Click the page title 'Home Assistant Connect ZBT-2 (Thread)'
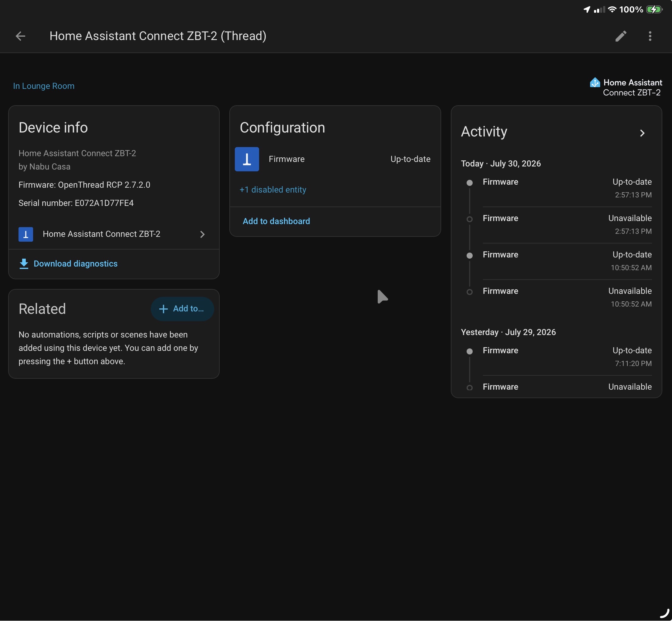This screenshot has width=672, height=621. (158, 36)
